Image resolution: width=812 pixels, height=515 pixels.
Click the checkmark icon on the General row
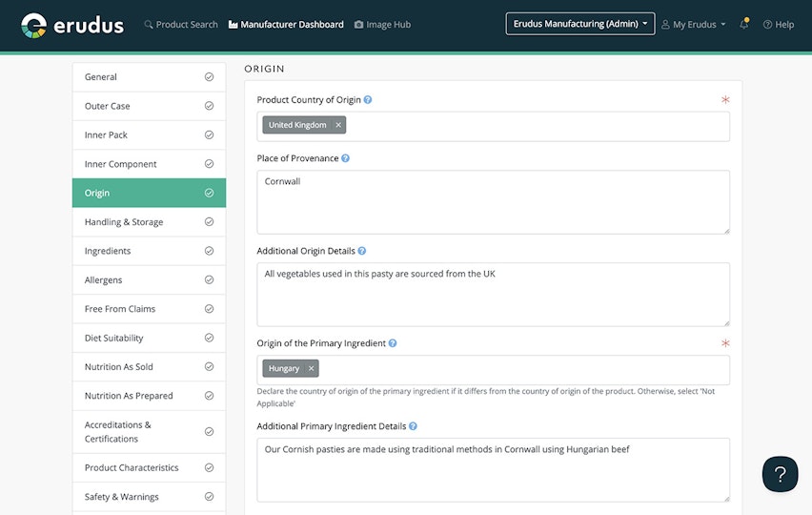pos(210,76)
